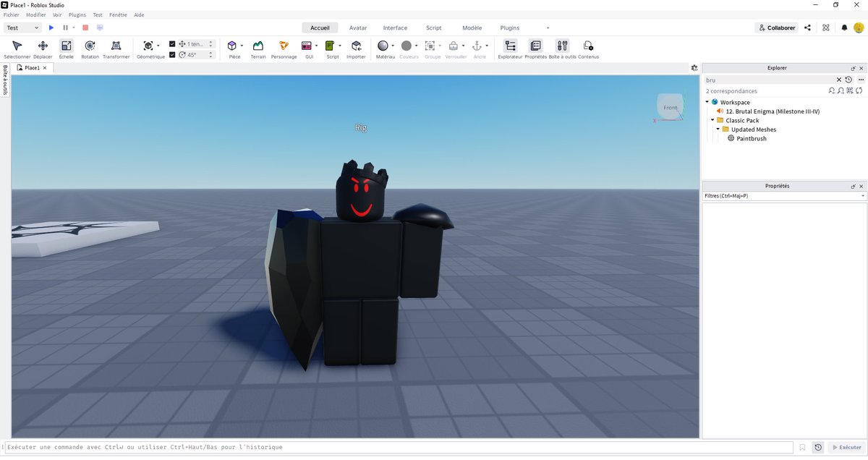Pause the simulation

(x=65, y=27)
